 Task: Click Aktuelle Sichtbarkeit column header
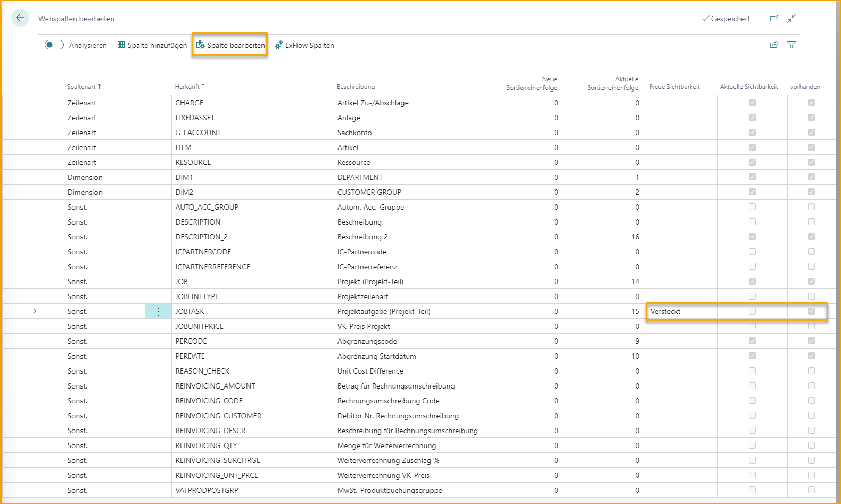749,87
